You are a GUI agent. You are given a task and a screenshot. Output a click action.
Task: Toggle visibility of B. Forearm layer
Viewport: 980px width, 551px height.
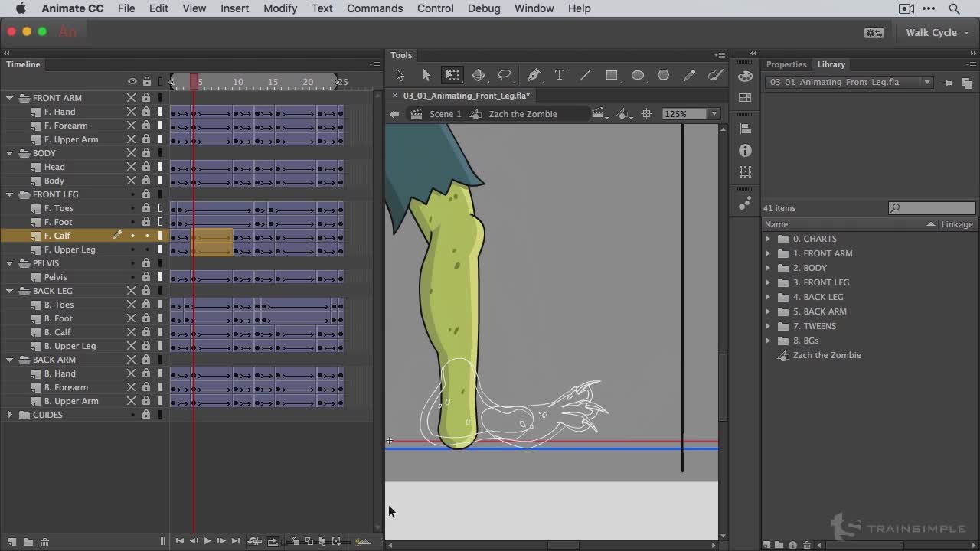[131, 387]
